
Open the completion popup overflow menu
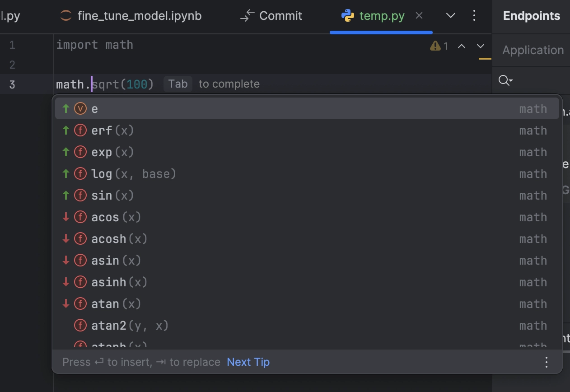coord(546,362)
